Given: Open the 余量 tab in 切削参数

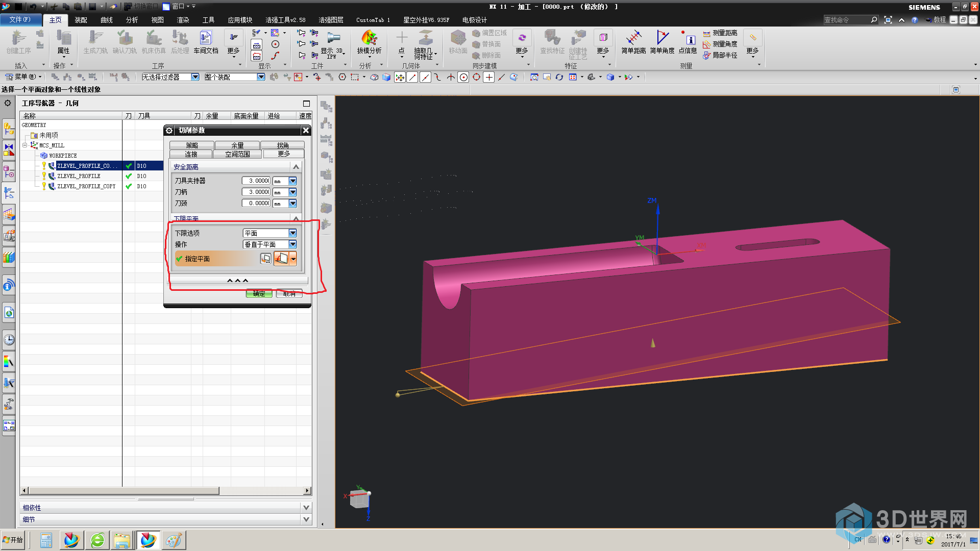Looking at the screenshot, I should [237, 145].
